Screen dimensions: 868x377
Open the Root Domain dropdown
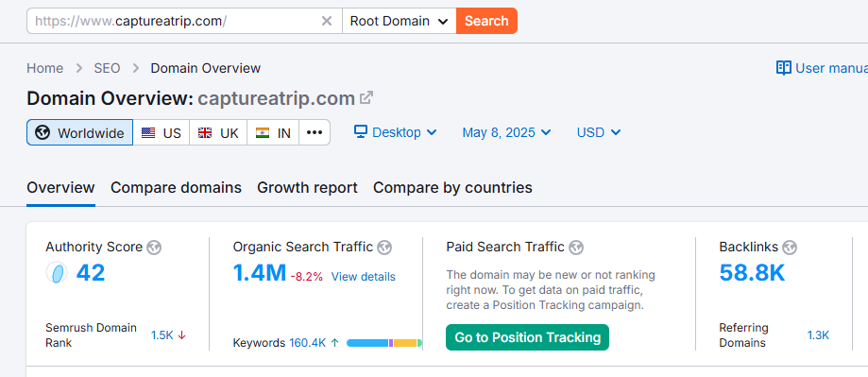click(400, 21)
